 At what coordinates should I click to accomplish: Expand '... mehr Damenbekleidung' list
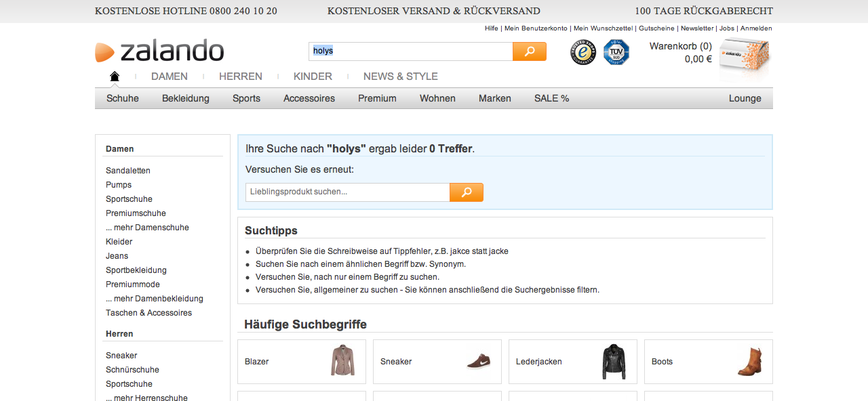point(155,299)
